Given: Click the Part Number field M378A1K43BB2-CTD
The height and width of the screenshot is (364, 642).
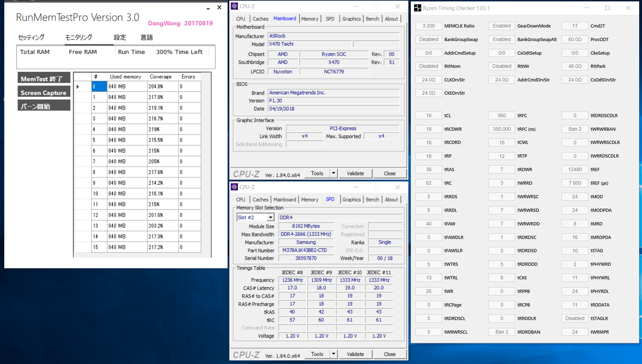Looking at the screenshot, I should [306, 250].
